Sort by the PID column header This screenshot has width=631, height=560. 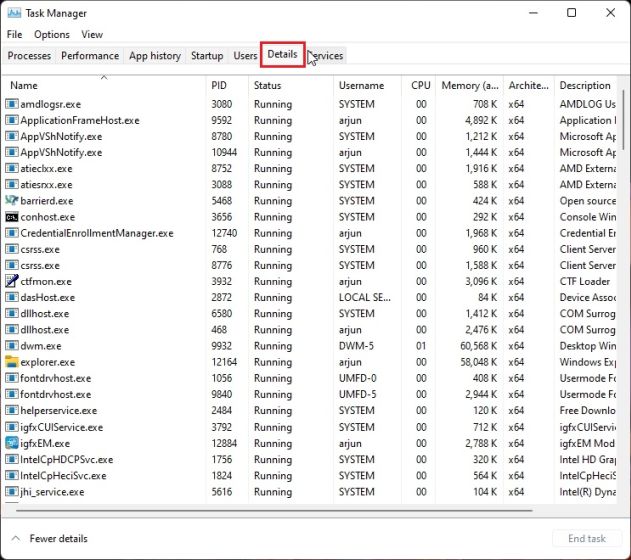point(227,85)
